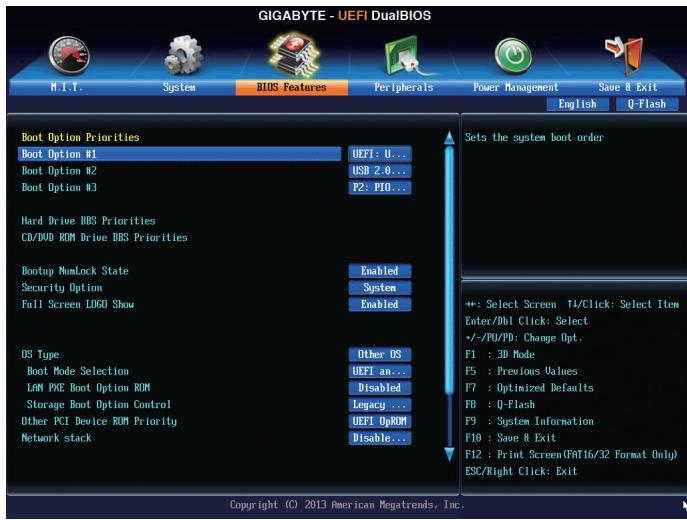Select the OS Type label
The image size is (687, 520).
(x=40, y=354)
